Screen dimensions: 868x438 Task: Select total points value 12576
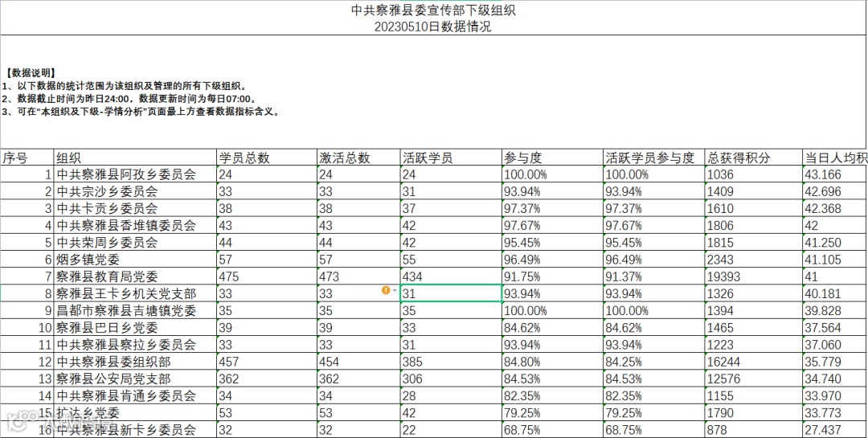click(x=753, y=379)
